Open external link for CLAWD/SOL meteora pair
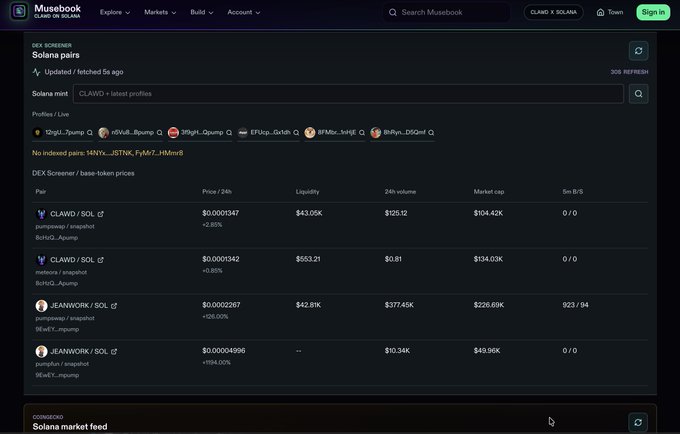The width and height of the screenshot is (680, 434). (101, 260)
